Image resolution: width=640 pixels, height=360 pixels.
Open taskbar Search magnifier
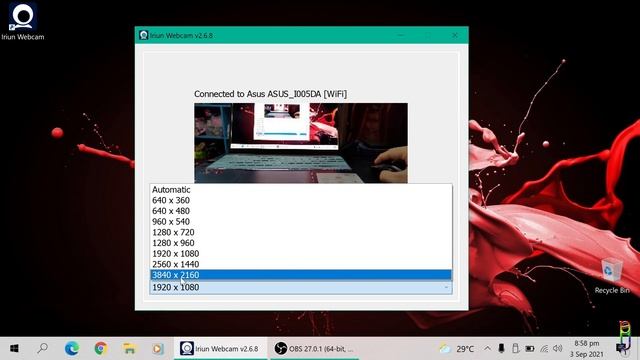point(42,349)
